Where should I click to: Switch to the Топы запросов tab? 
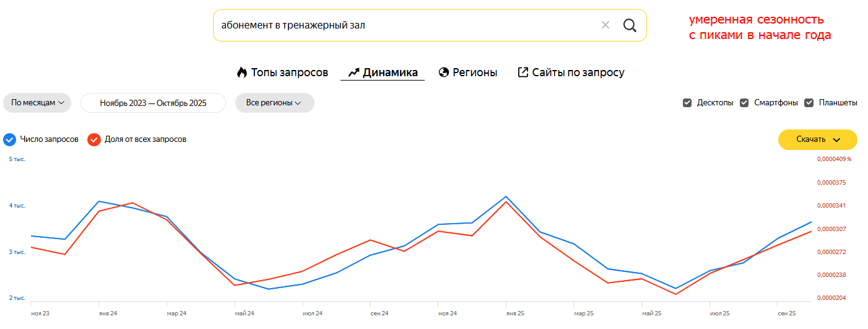(289, 72)
